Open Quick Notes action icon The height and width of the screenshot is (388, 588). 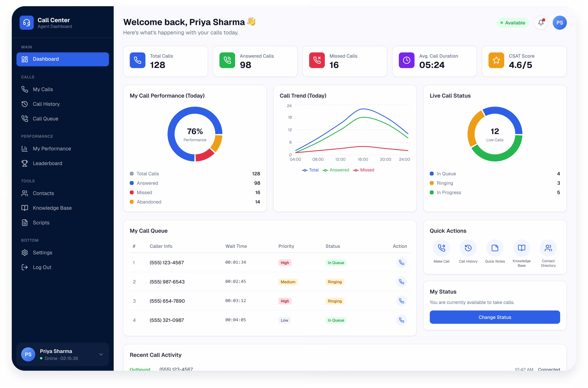coord(495,248)
